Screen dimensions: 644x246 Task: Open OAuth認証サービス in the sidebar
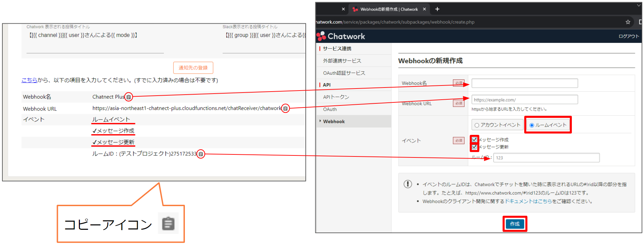tap(353, 73)
